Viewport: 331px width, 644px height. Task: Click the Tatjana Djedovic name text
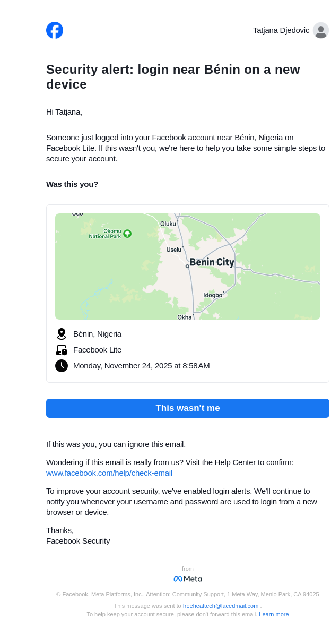click(x=281, y=30)
